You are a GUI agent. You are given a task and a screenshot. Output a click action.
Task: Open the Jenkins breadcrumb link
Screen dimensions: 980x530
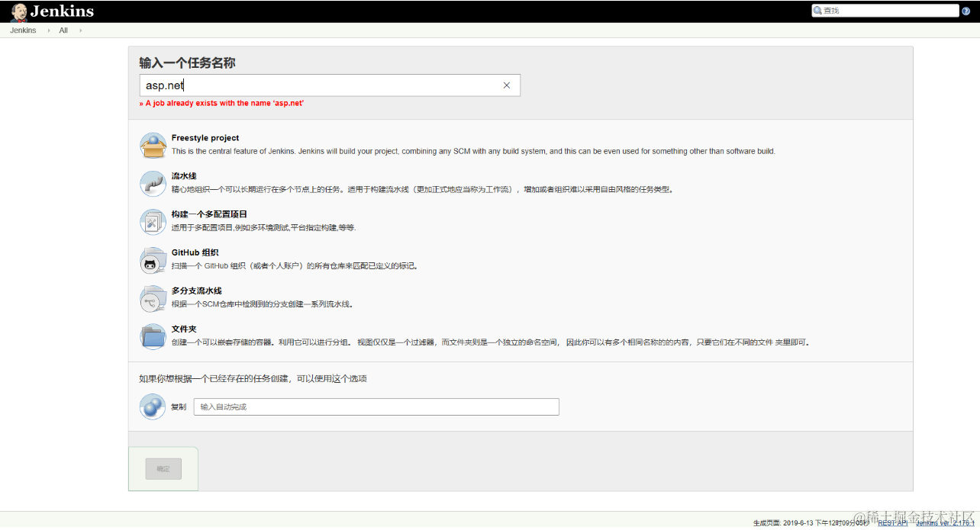(x=23, y=31)
